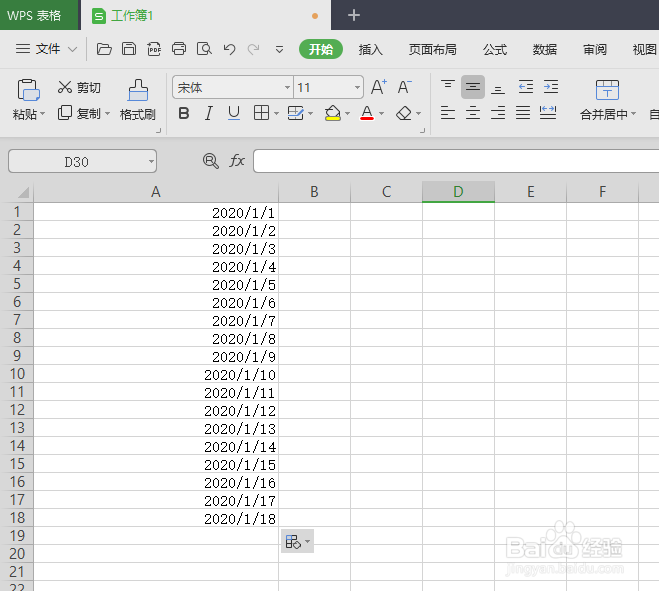Cut the selection with 剪切
Screen dimensions: 659x591
tap(79, 87)
